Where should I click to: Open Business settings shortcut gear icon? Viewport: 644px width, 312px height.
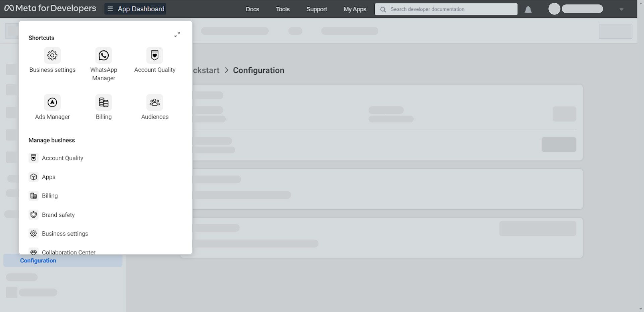point(52,55)
